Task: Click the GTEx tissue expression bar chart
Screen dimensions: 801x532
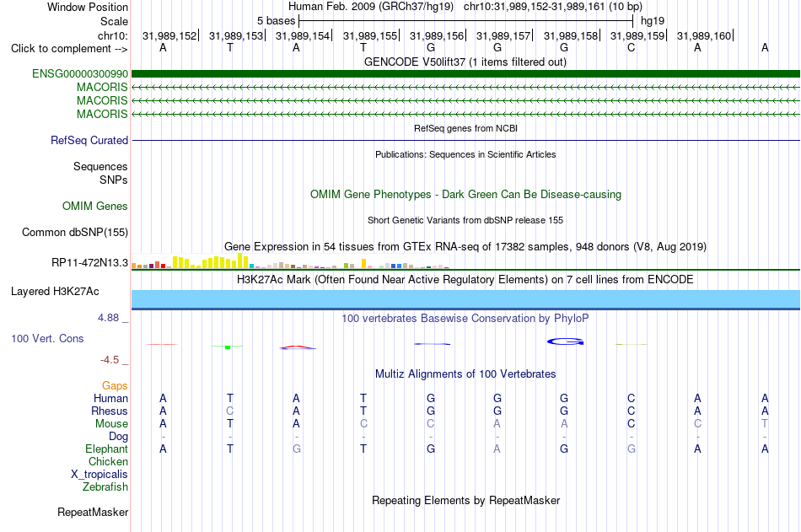Action: 290,261
